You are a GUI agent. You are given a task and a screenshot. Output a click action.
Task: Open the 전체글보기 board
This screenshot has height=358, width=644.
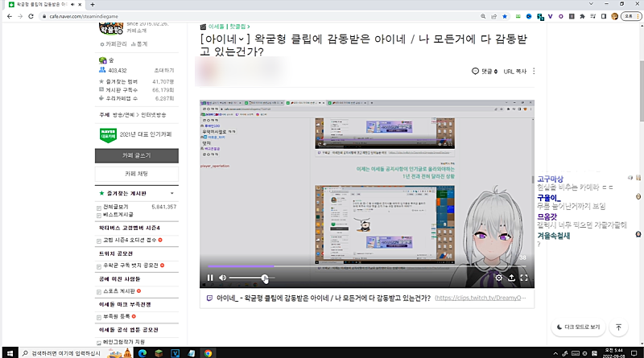pos(115,207)
